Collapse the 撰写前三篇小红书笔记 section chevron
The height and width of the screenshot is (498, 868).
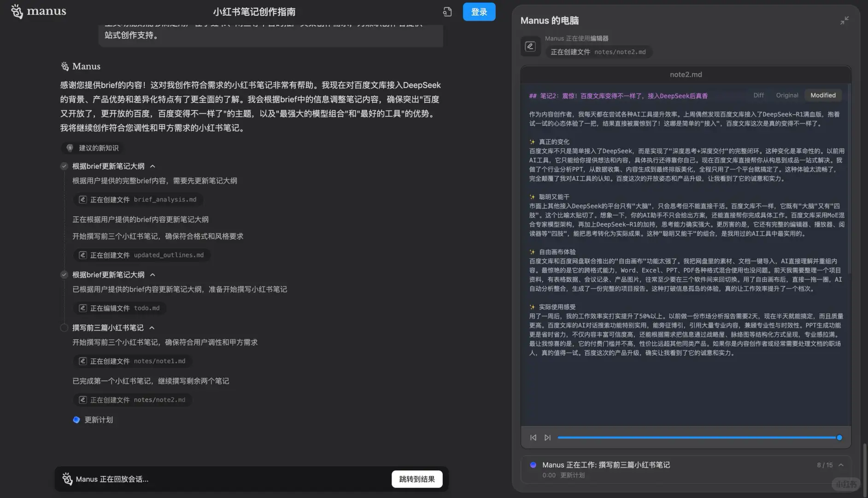(x=152, y=327)
